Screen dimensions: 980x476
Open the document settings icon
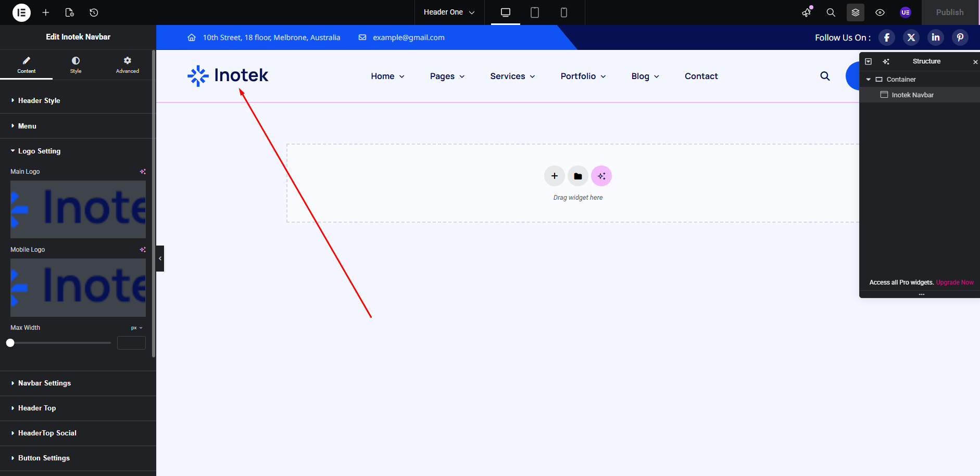(70, 12)
